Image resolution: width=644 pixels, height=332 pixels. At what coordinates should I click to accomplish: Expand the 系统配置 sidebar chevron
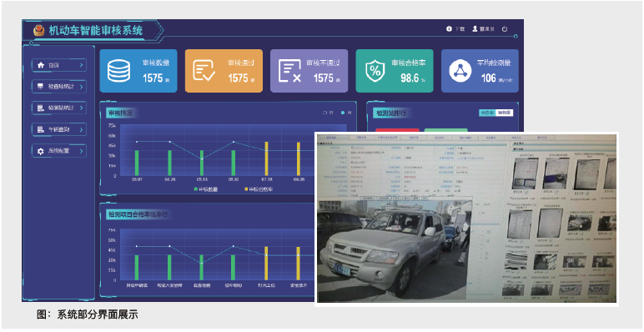(81, 151)
